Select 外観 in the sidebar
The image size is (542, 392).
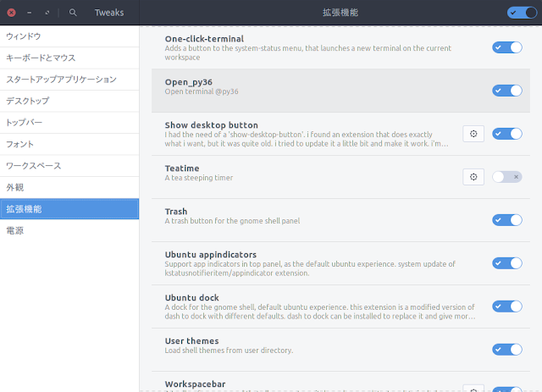(69, 187)
